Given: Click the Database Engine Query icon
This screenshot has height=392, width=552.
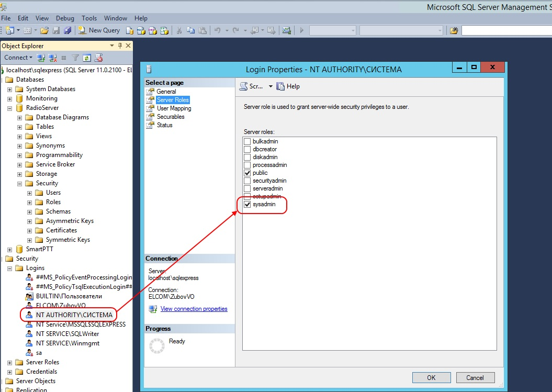Looking at the screenshot, I should 130,31.
